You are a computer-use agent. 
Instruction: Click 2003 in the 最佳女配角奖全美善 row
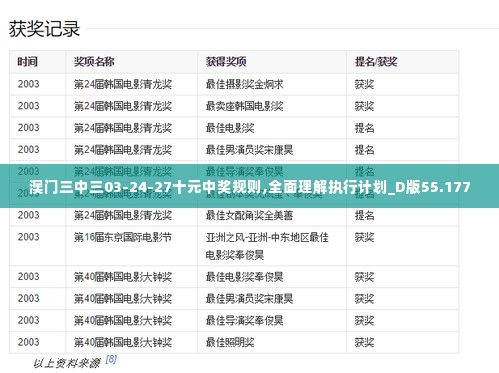tap(29, 215)
